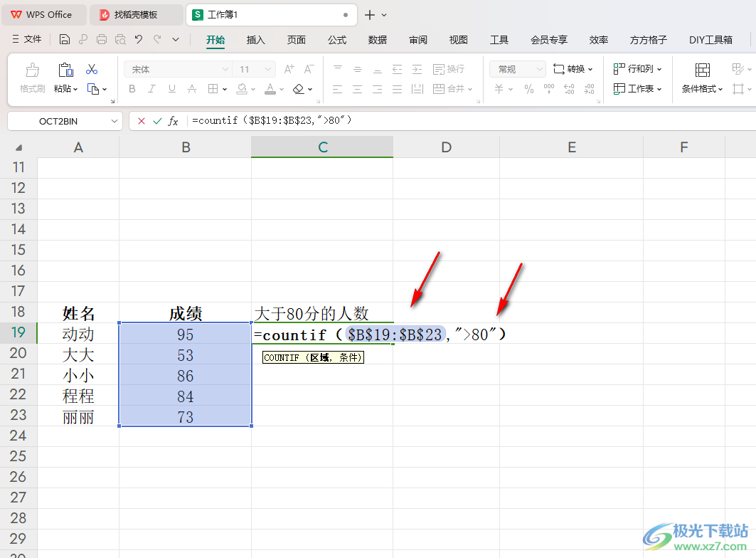This screenshot has width=756, height=558.
Task: Toggle Underline formatting
Action: click(x=171, y=89)
